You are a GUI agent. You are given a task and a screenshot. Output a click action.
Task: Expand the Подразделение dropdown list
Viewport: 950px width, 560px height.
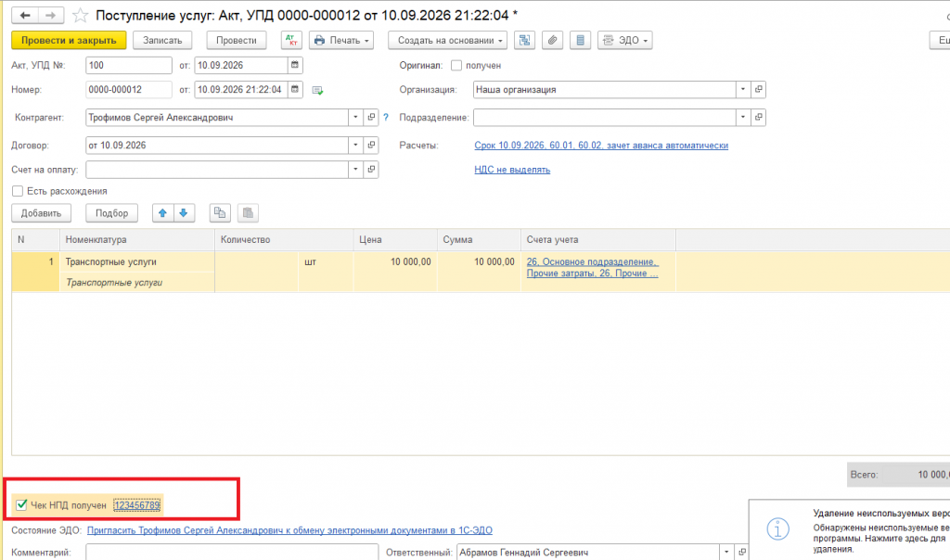(743, 118)
